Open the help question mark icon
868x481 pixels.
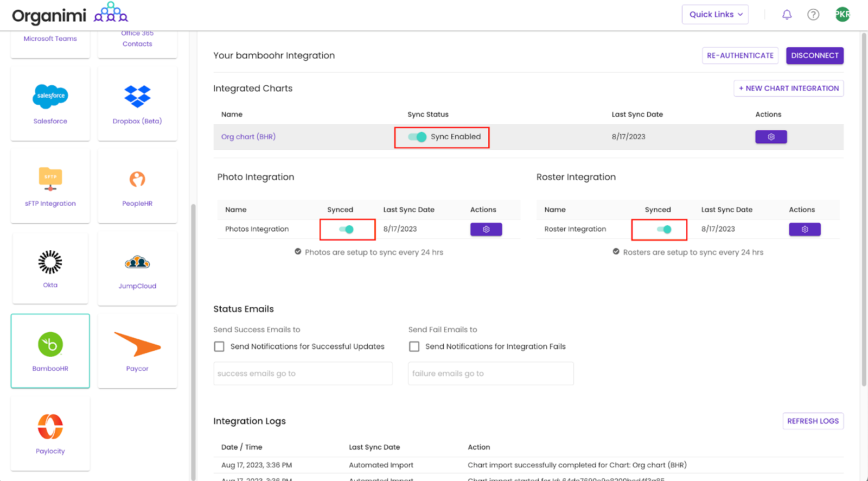813,15
